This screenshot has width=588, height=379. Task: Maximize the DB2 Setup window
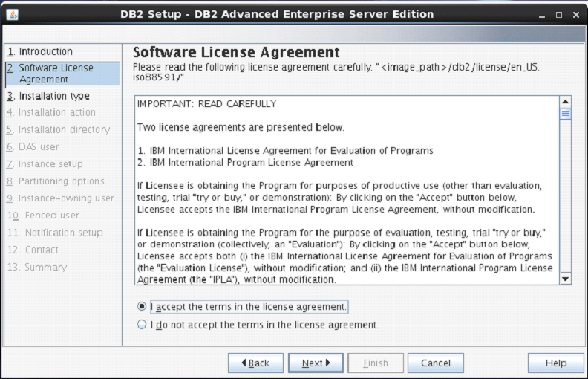[x=560, y=14]
